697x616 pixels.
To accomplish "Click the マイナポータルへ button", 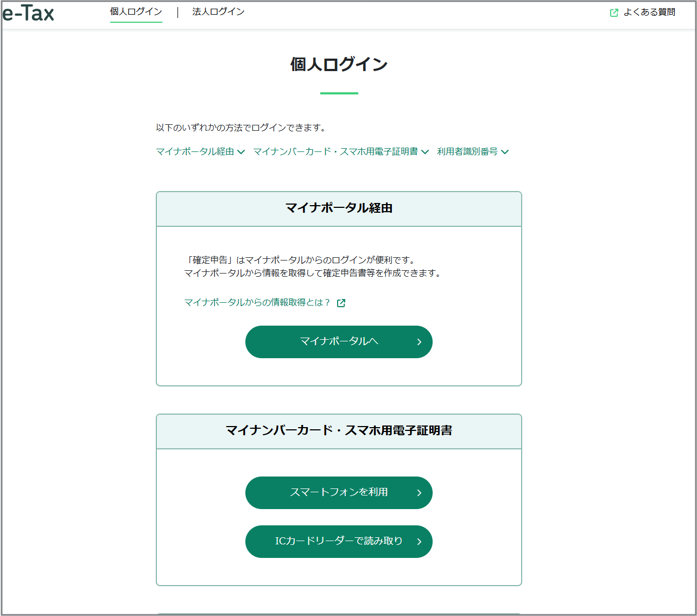I will (339, 342).
